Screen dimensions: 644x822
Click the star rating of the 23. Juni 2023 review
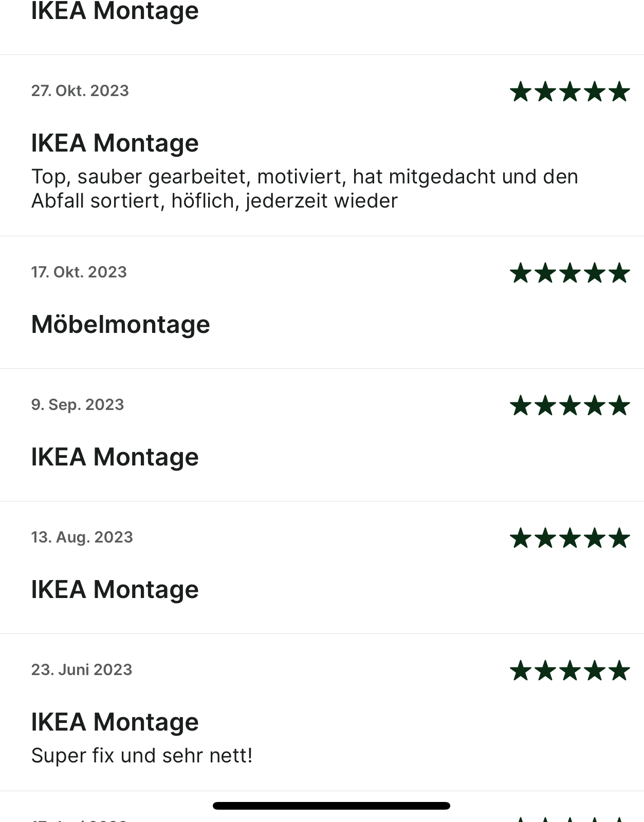pyautogui.click(x=569, y=670)
